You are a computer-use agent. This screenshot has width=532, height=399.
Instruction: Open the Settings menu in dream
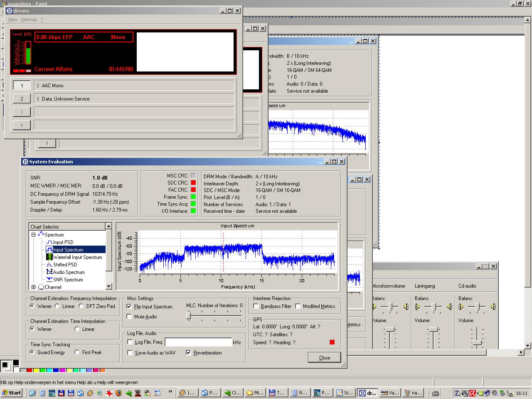[29, 20]
